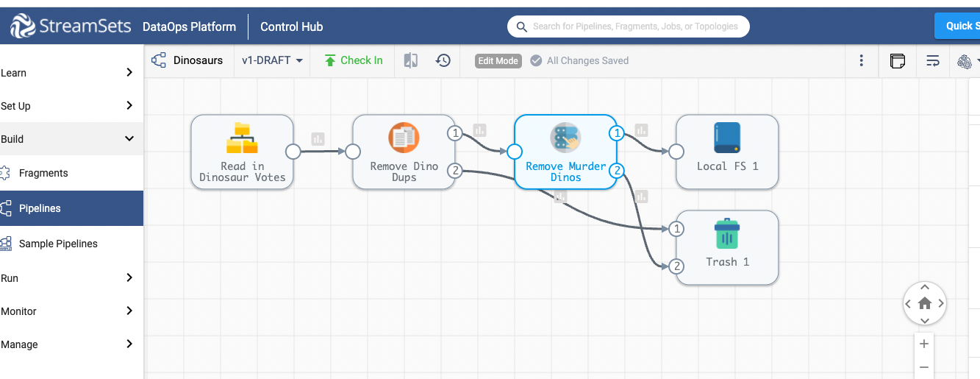This screenshot has height=379, width=980.
Task: Click the Control Hub title
Action: 292,26
